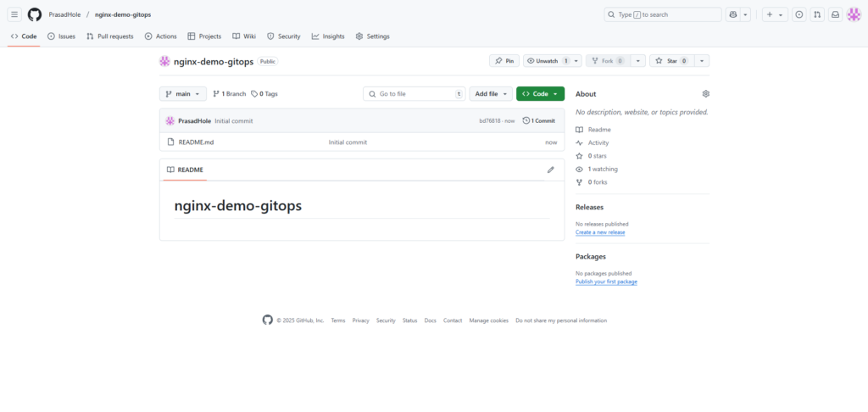Open the footer Docs link
Screen dimensions: 868x412
[430, 320]
